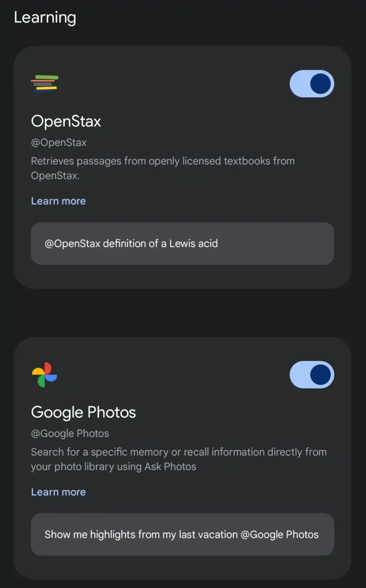
Task: Click the dark knob on OpenStax switch
Action: tap(321, 84)
